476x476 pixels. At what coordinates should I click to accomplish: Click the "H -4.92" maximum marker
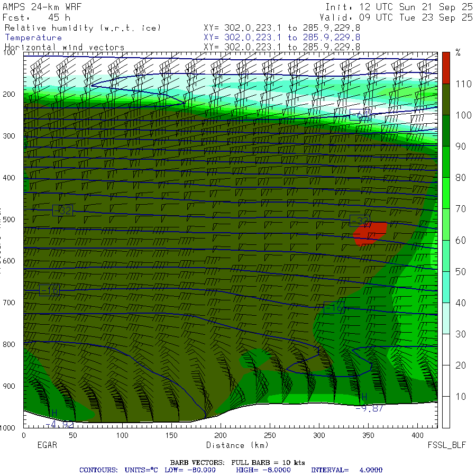tap(59, 418)
